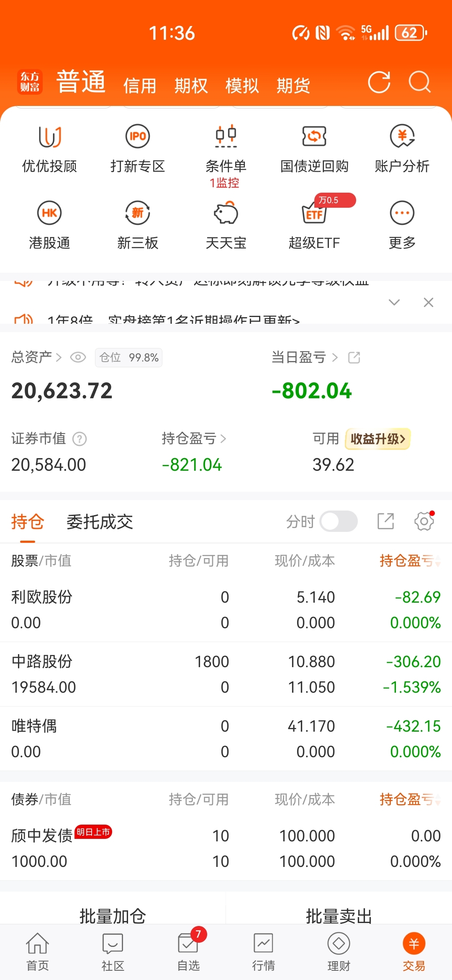This screenshot has width=452, height=980.
Task: Open 国债逆回购 reverse repo
Action: [314, 149]
